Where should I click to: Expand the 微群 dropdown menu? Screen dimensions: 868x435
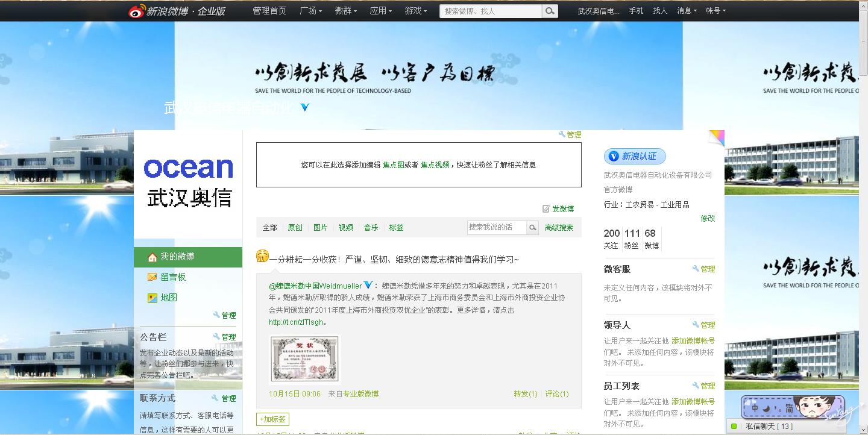pyautogui.click(x=345, y=11)
